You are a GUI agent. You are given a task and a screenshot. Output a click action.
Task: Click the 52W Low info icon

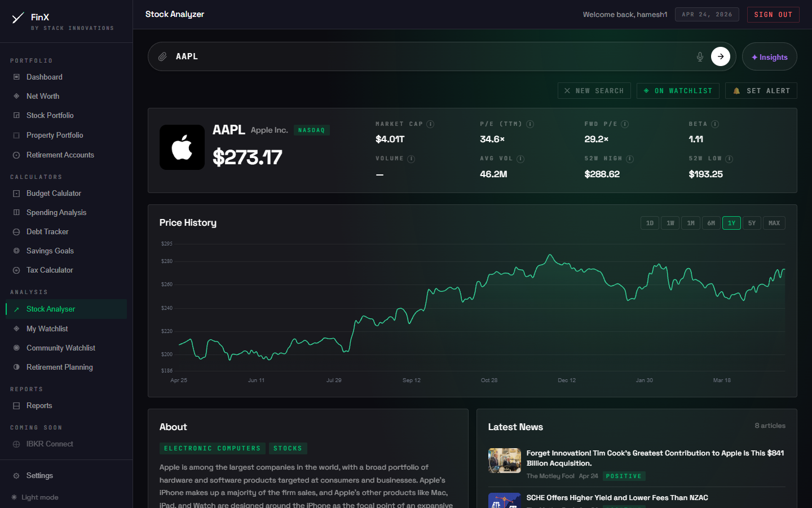(x=729, y=159)
